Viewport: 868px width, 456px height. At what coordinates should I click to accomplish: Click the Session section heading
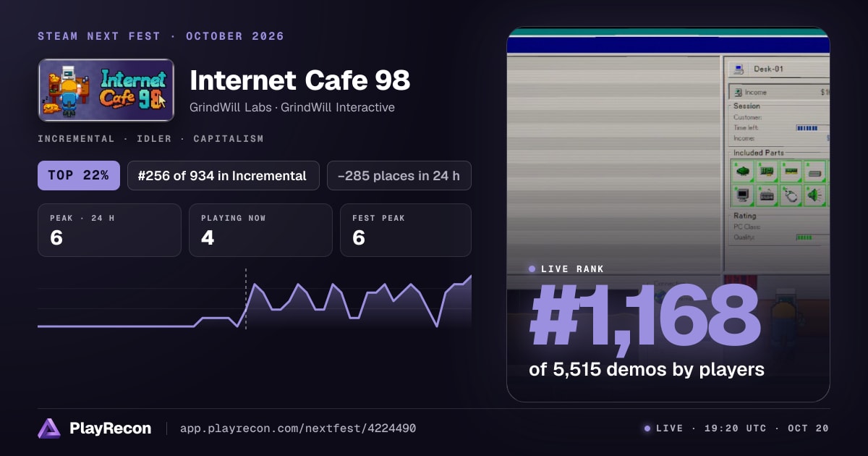[x=746, y=106]
